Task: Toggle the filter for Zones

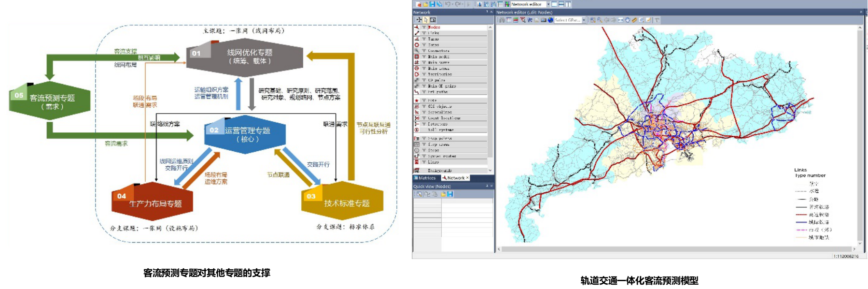Action: point(424,45)
